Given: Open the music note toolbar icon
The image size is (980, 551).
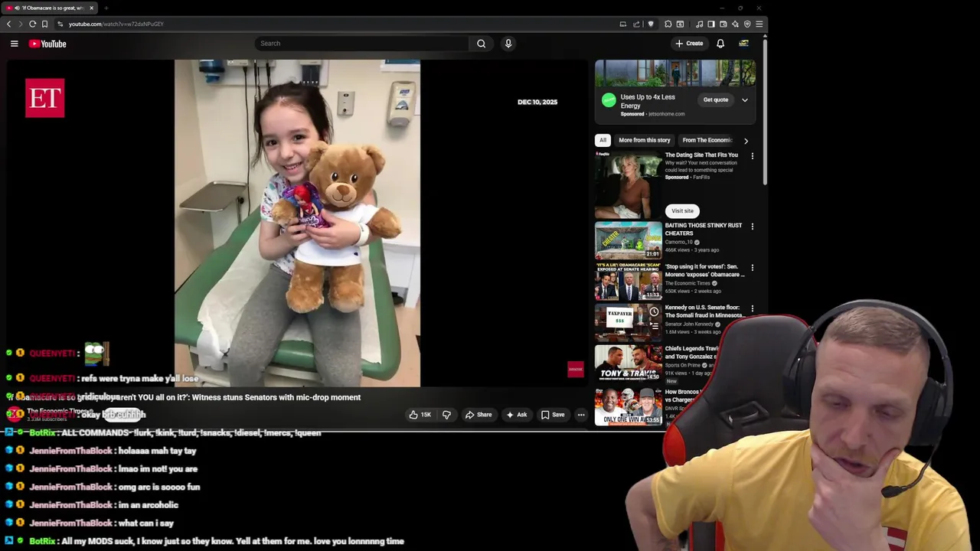Looking at the screenshot, I should 700,24.
